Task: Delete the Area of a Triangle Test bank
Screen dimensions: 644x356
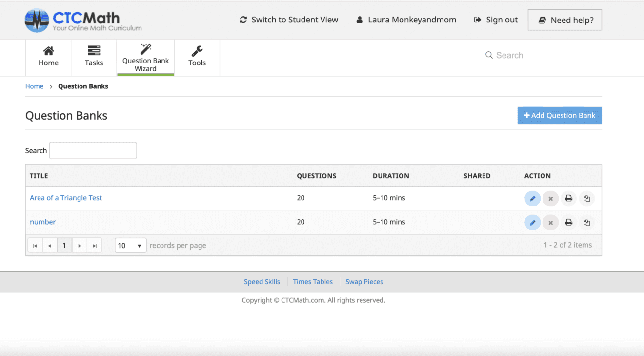Action: click(x=550, y=198)
